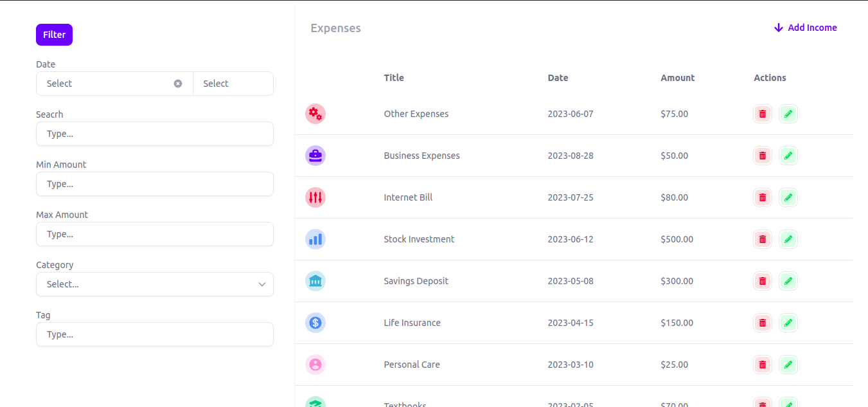This screenshot has height=407, width=868.
Task: Open the Category dropdown
Action: [155, 284]
